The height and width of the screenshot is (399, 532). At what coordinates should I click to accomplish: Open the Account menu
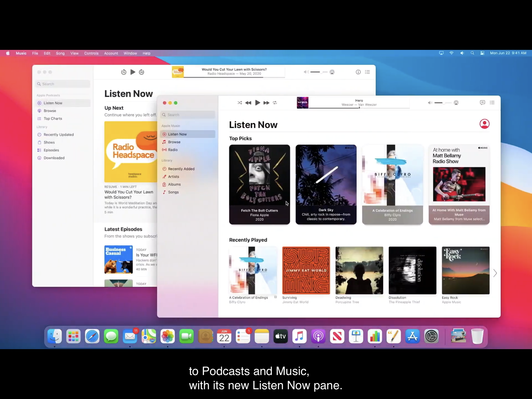111,53
